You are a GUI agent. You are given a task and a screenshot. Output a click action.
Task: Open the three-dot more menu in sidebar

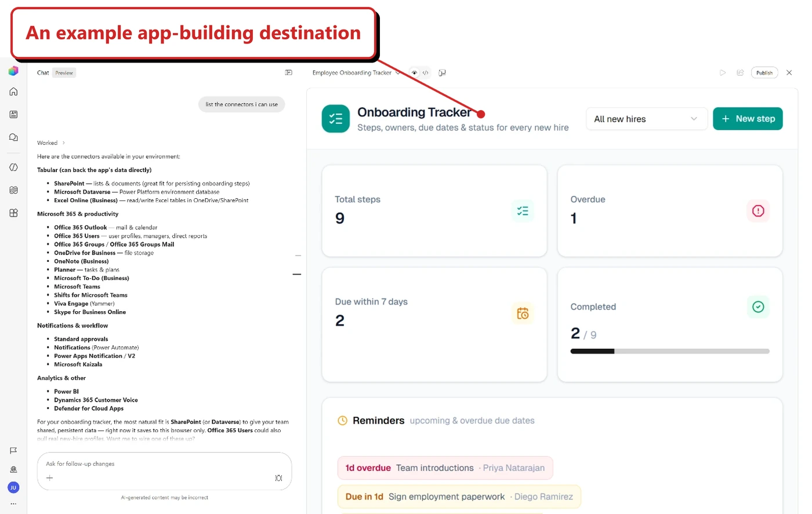click(13, 504)
